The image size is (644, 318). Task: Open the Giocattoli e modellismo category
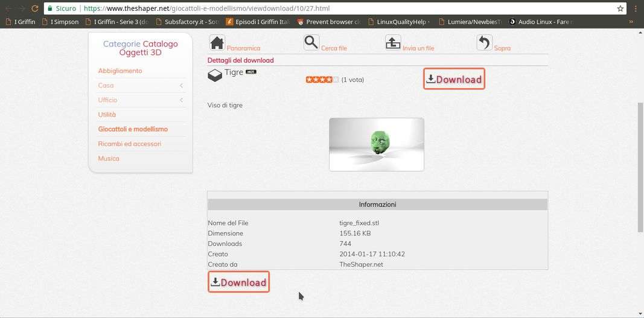pyautogui.click(x=133, y=129)
